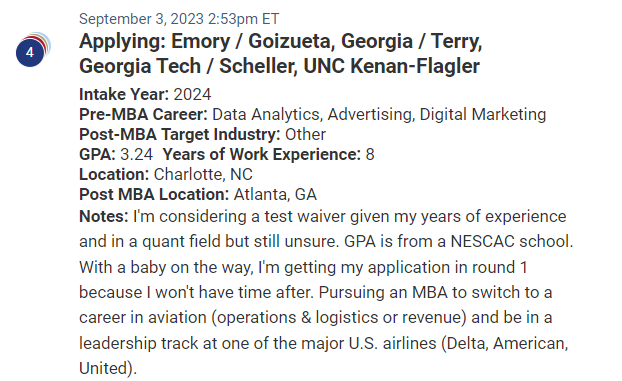Click the Intake Year value 2024

[x=192, y=94]
